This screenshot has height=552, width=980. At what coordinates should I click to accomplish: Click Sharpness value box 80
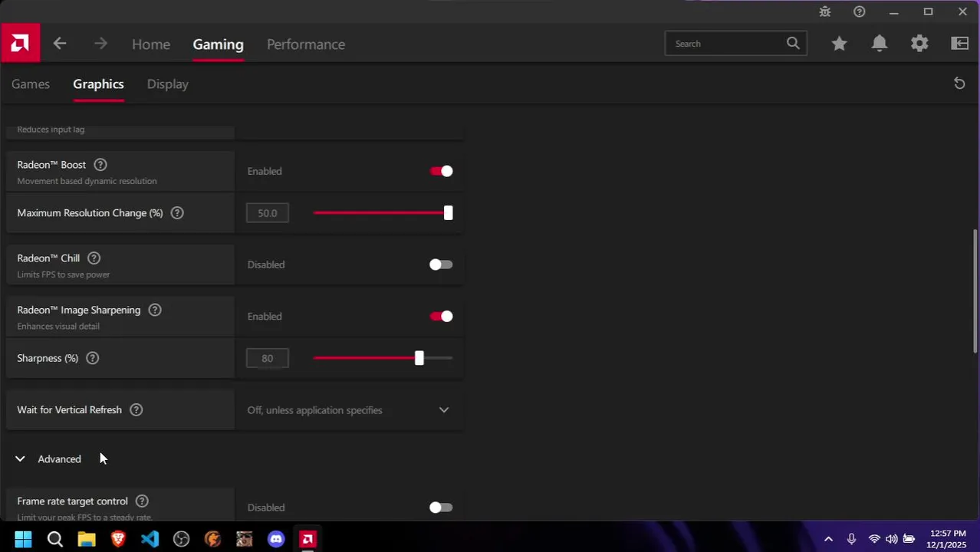pyautogui.click(x=268, y=358)
